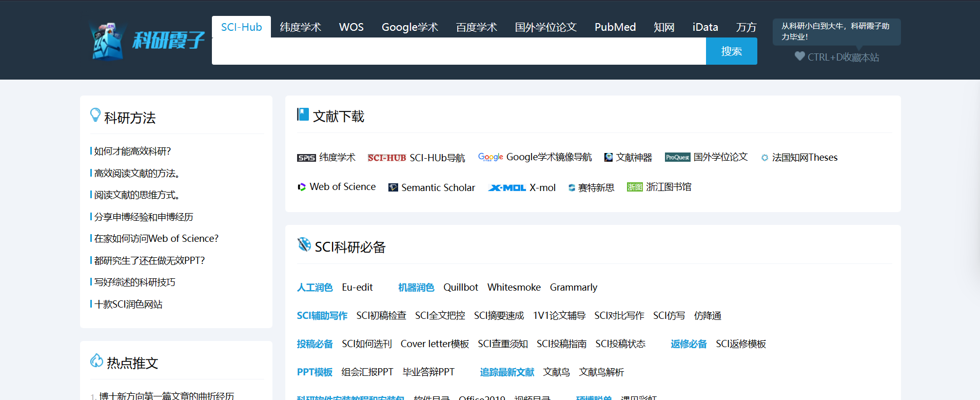Open the Whitesmoke link
The width and height of the screenshot is (980, 400).
click(514, 287)
